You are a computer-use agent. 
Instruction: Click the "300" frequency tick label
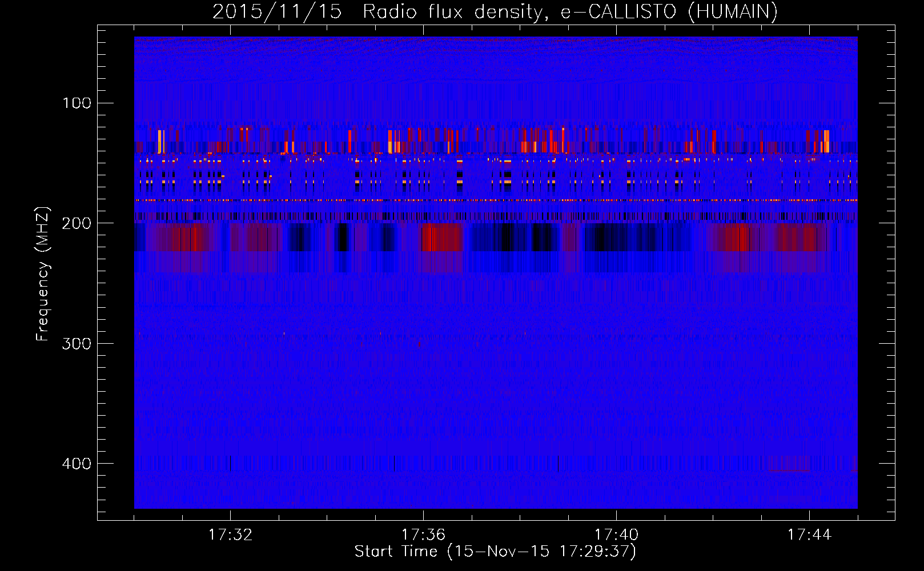(77, 343)
